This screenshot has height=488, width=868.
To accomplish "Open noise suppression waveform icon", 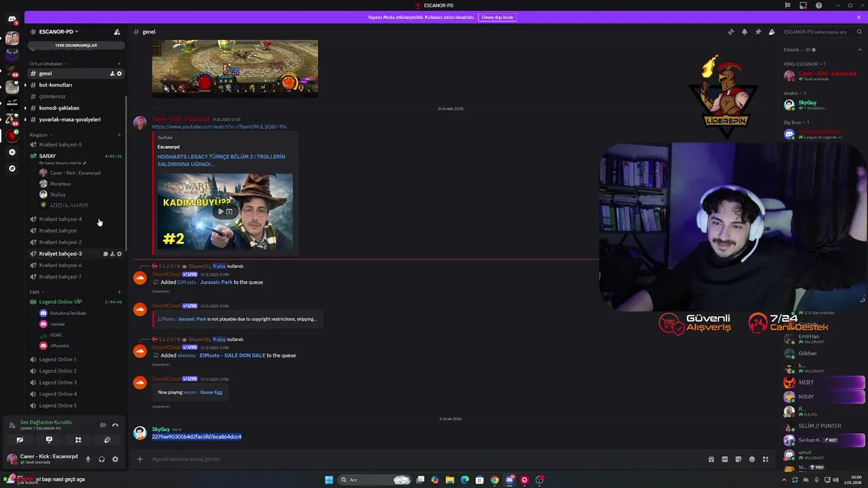I will (103, 425).
